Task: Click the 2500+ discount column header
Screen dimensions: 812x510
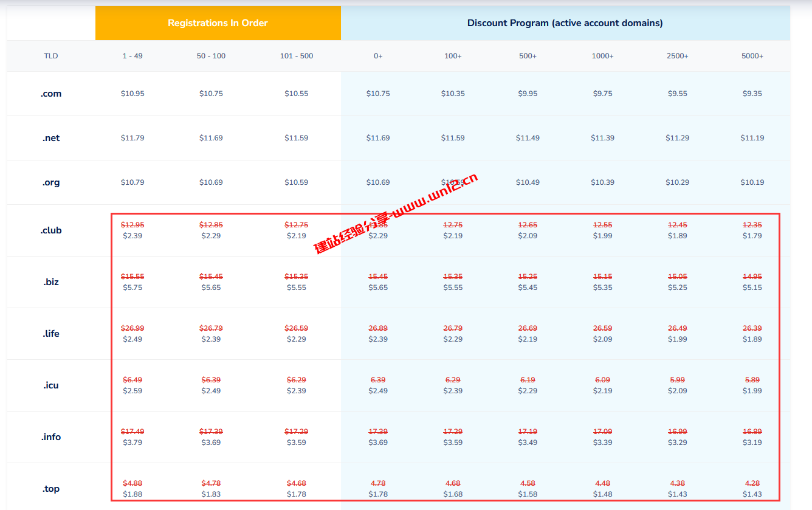Action: click(x=677, y=56)
